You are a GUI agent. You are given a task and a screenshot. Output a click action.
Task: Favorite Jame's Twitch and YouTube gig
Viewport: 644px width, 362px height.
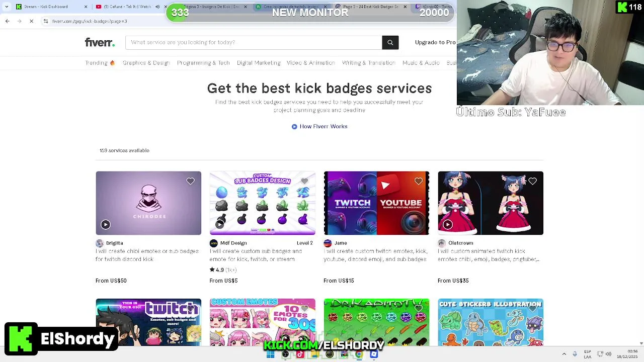coord(419,181)
